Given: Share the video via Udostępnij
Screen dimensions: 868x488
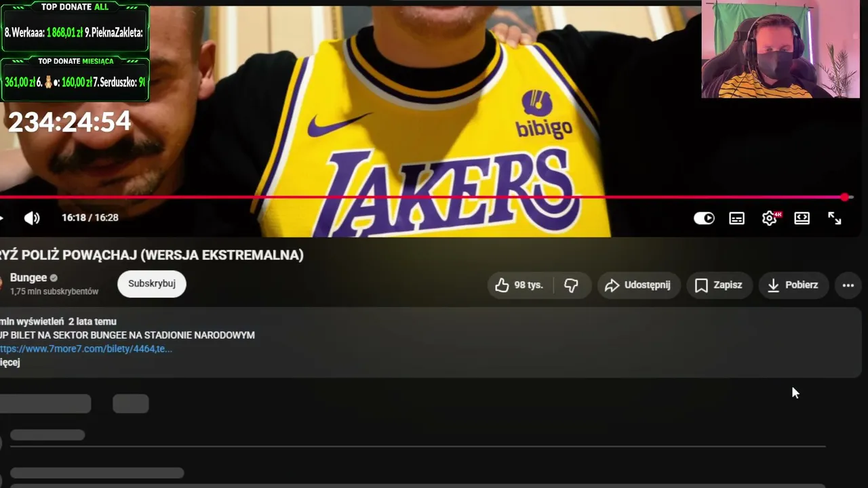Looking at the screenshot, I should (638, 285).
